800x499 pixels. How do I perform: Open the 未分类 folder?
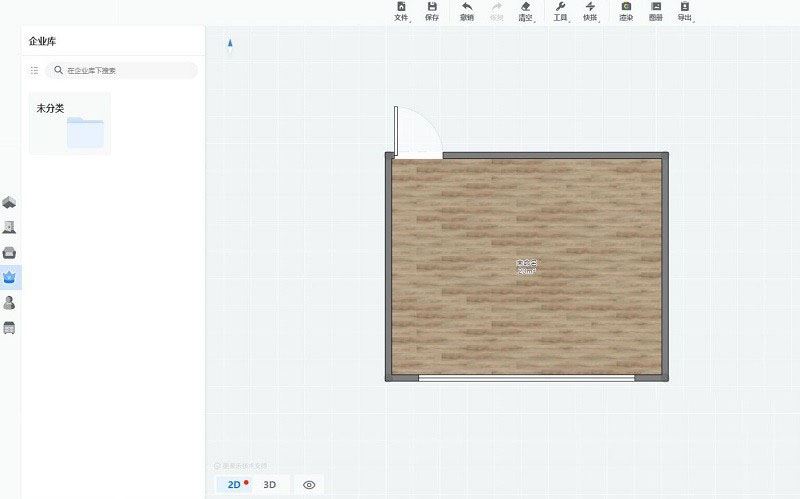pyautogui.click(x=70, y=124)
